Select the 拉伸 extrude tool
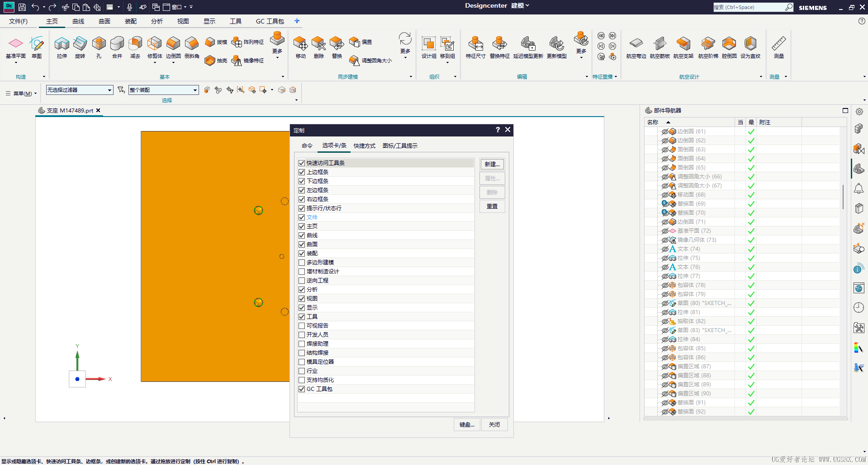Image resolution: width=868 pixels, height=465 pixels. point(62,47)
